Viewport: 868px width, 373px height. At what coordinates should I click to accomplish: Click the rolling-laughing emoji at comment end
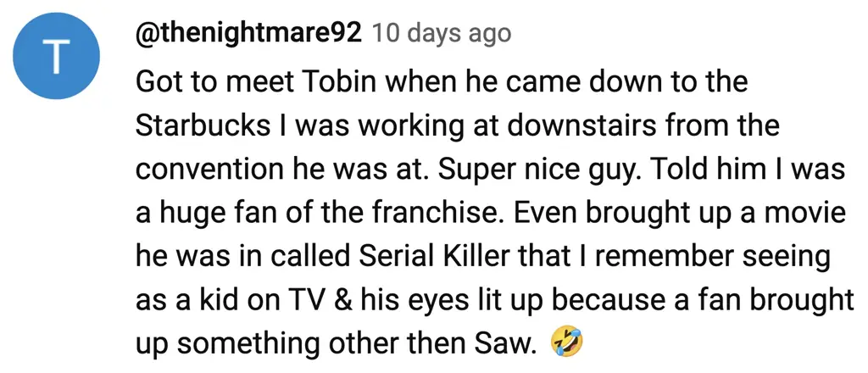(x=567, y=342)
